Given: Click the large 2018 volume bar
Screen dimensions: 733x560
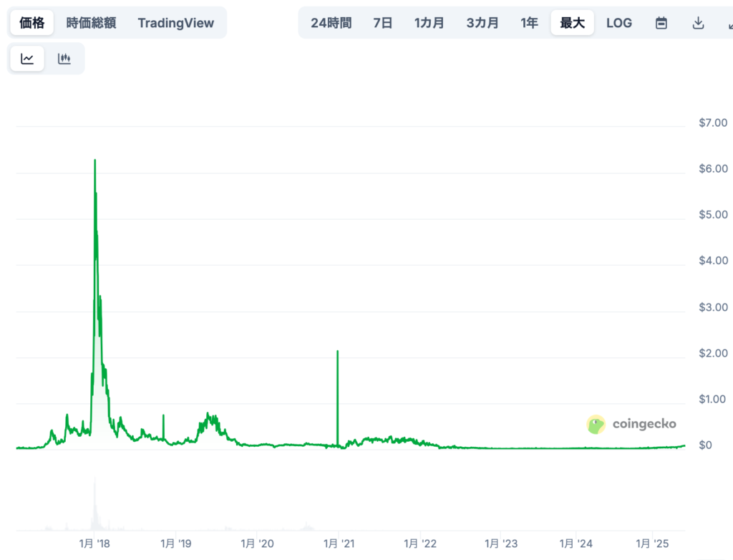Looking at the screenshot, I should tap(95, 504).
